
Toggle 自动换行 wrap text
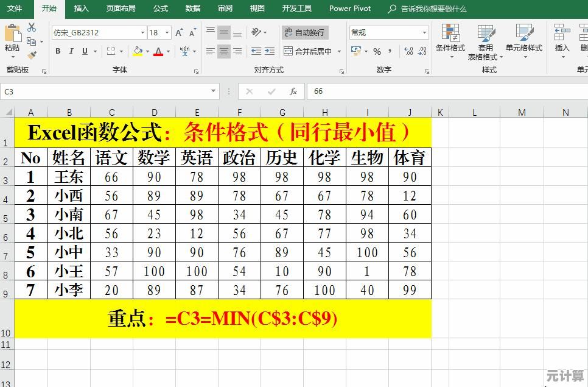click(x=305, y=33)
